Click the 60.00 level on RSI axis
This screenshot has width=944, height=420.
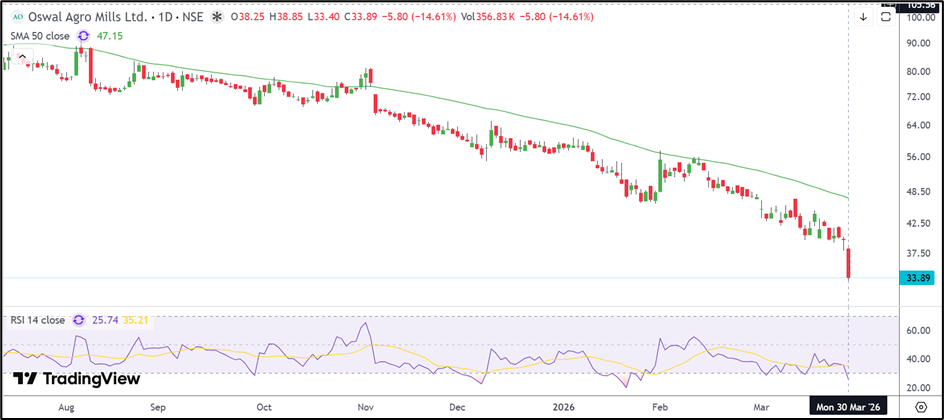tap(920, 330)
